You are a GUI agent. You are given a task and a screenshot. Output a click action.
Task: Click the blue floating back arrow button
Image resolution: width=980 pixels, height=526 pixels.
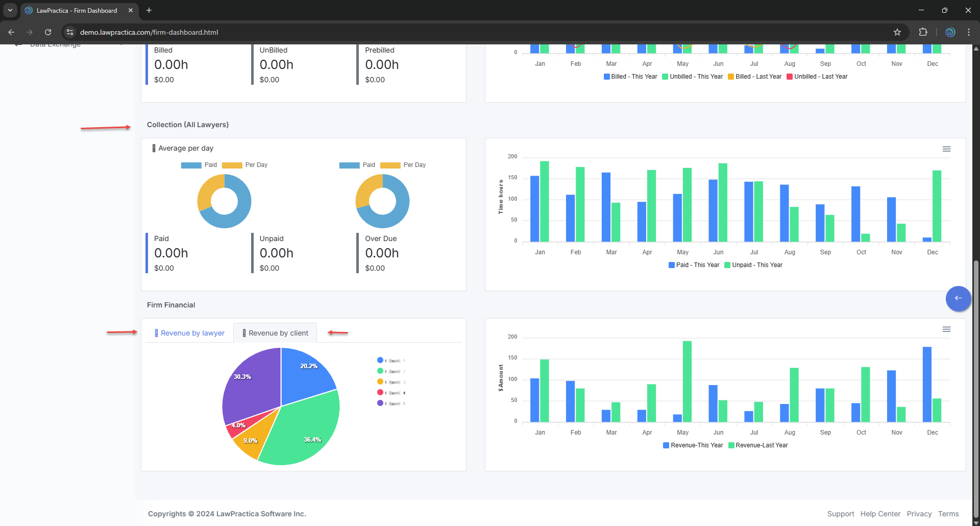pyautogui.click(x=958, y=298)
